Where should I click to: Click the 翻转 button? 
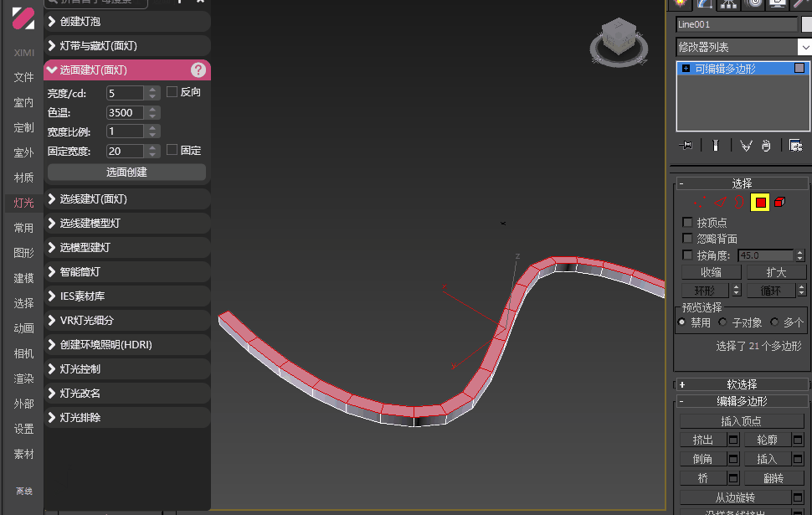point(773,478)
